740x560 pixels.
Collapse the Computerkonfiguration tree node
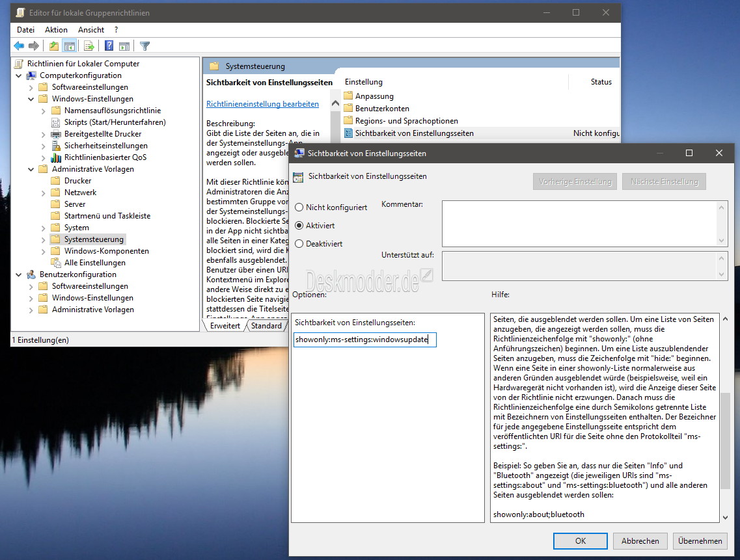[18, 75]
